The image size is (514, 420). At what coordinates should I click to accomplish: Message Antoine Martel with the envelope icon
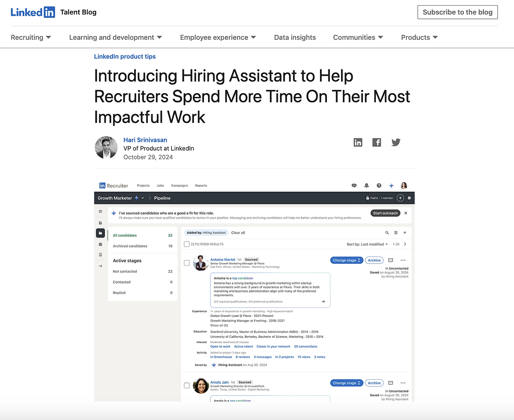click(x=391, y=260)
